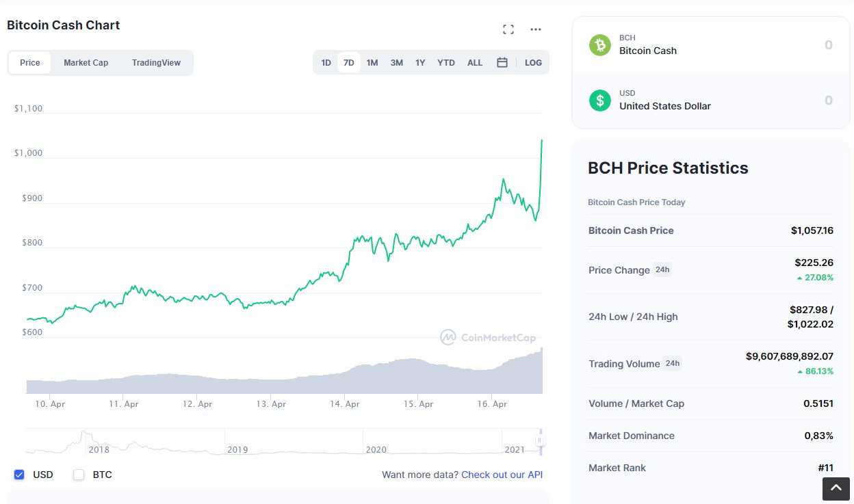Select the YTD time range
Screen dimensions: 854x504
tap(445, 62)
